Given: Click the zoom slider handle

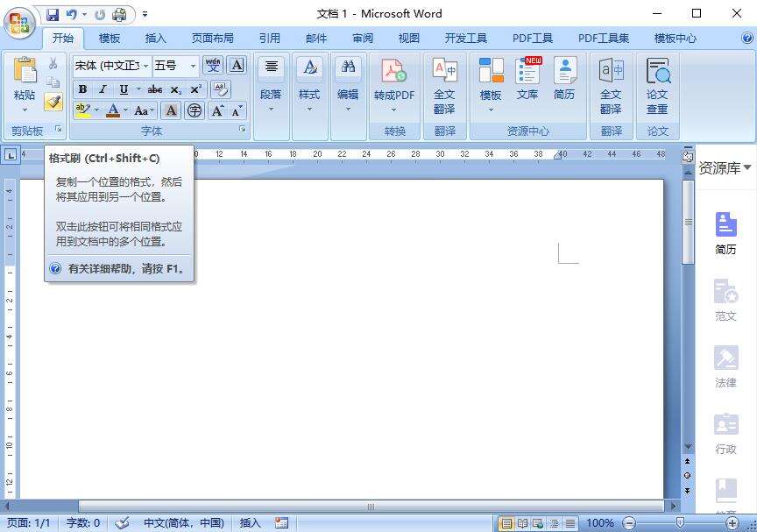Looking at the screenshot, I should click(x=680, y=523).
